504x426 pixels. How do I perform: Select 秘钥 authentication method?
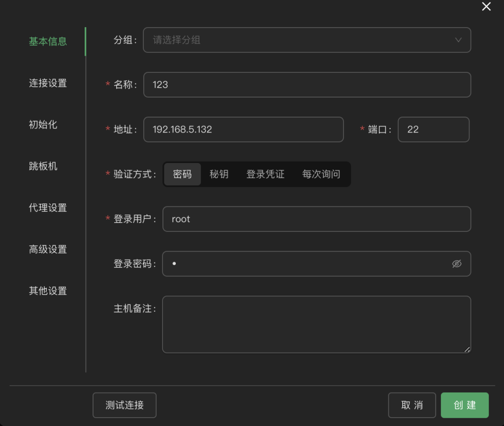click(219, 174)
